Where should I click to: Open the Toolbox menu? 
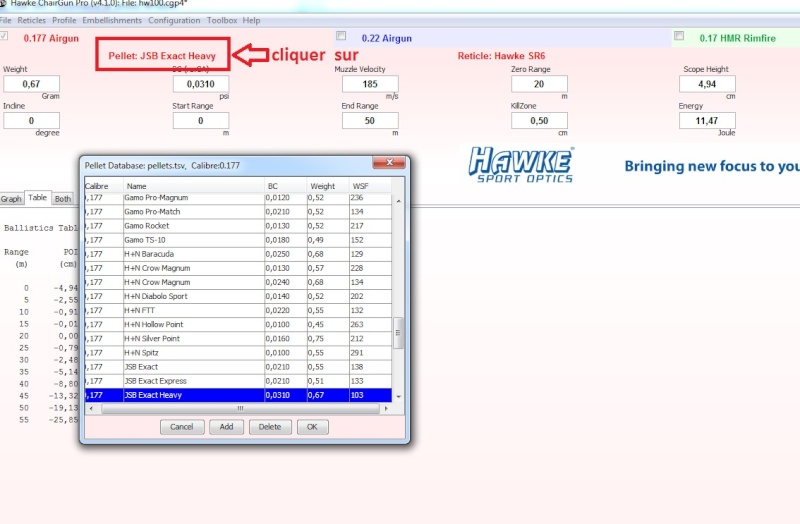click(222, 20)
